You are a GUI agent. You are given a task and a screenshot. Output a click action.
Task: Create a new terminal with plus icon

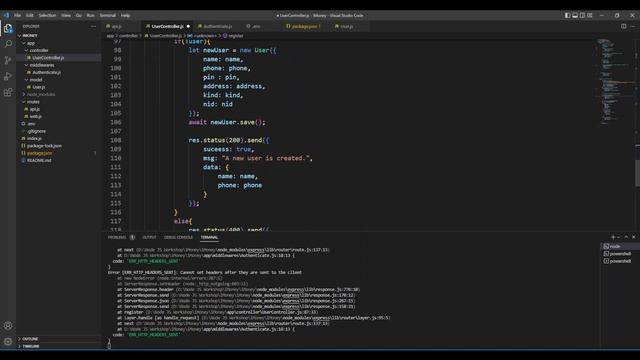click(613, 237)
